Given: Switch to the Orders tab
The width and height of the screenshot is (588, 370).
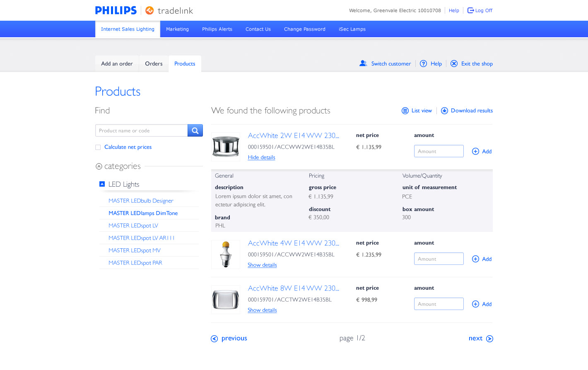Looking at the screenshot, I should 154,64.
